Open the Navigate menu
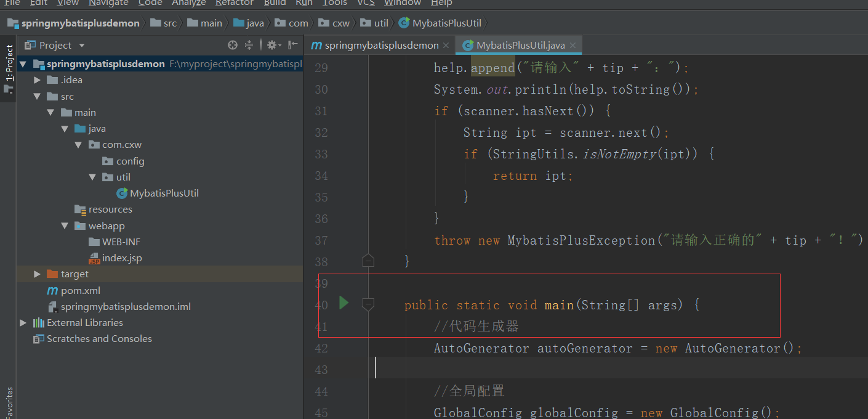Screen dimensions: 868x419 pyautogui.click(x=108, y=3)
